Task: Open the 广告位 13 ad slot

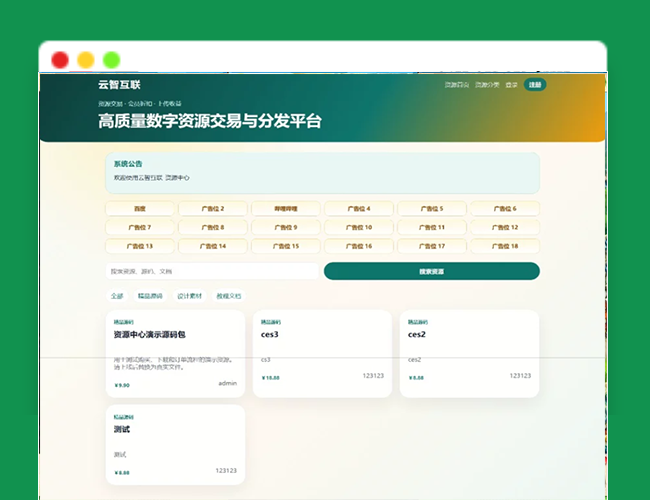Action: [x=140, y=246]
